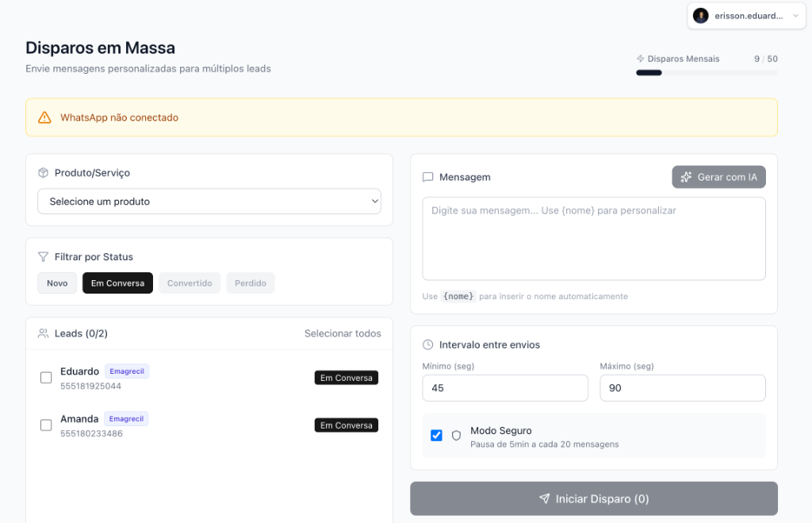This screenshot has height=523, width=812.
Task: Click the Disparos Mensais progress bar
Action: click(707, 73)
